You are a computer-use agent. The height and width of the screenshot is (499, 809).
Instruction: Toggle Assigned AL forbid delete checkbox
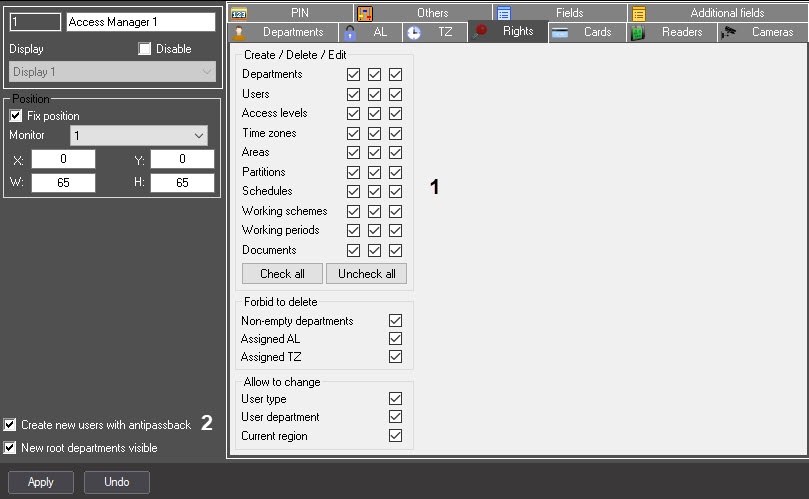396,339
